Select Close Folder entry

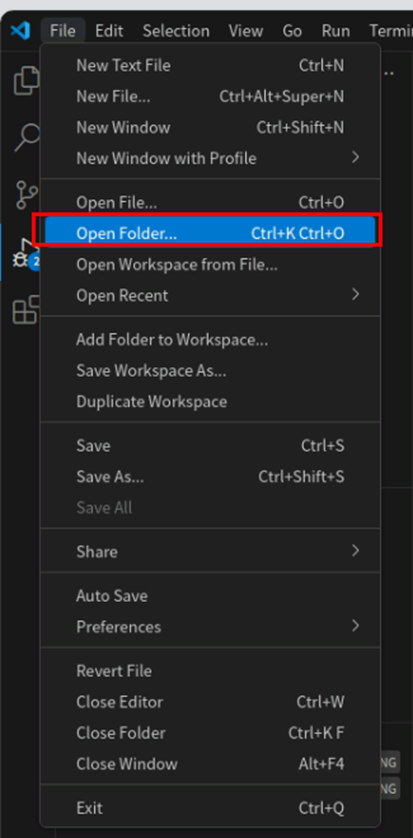click(210, 733)
